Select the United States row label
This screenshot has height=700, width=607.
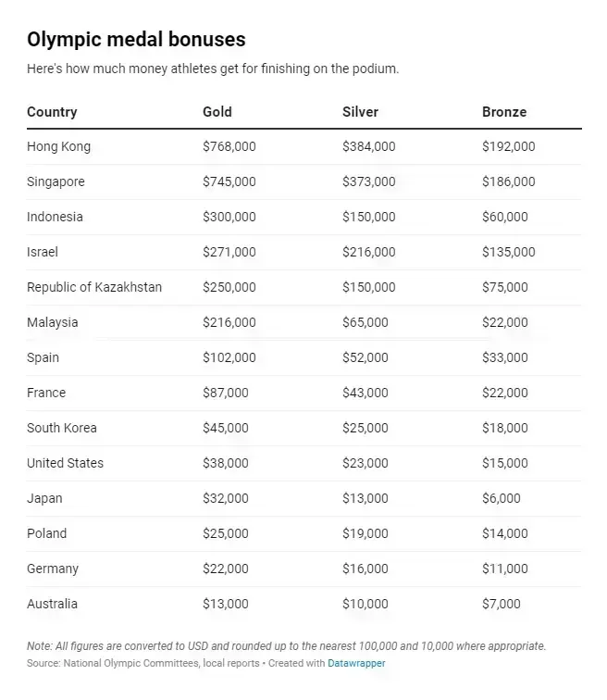(65, 463)
